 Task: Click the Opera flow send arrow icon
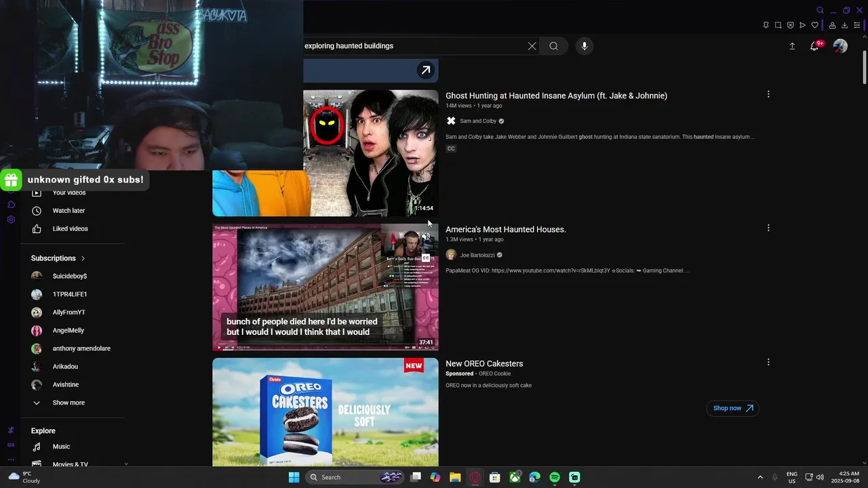tap(802, 25)
